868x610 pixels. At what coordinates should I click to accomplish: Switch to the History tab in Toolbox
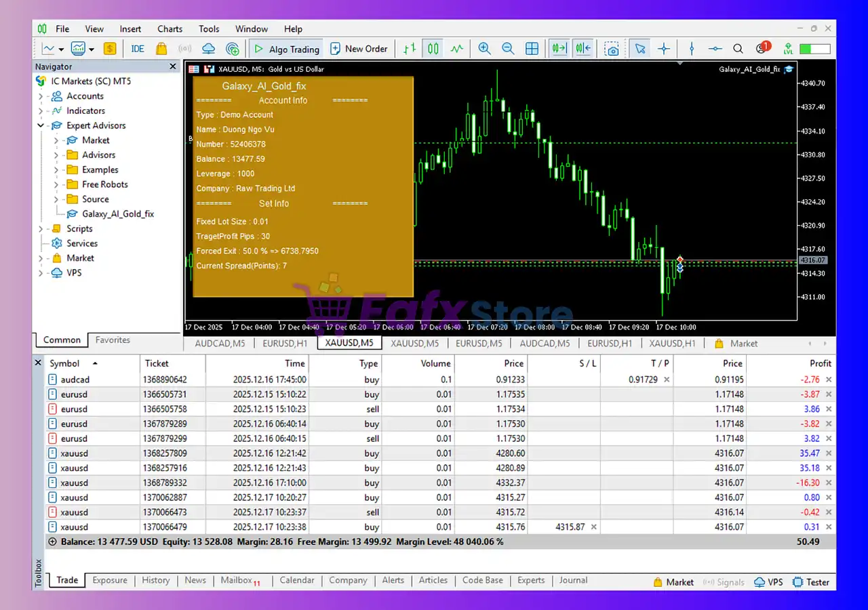pyautogui.click(x=155, y=580)
